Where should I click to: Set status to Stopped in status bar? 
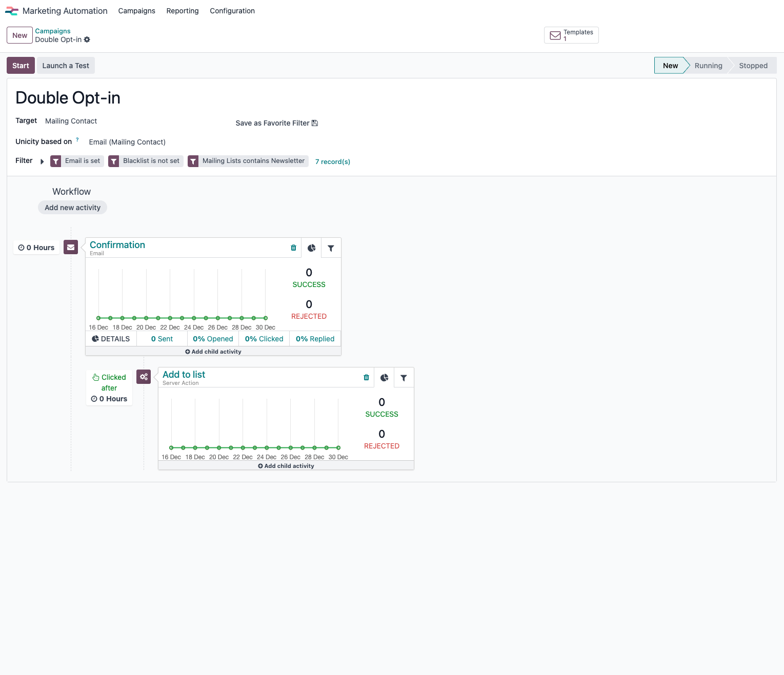tap(753, 66)
